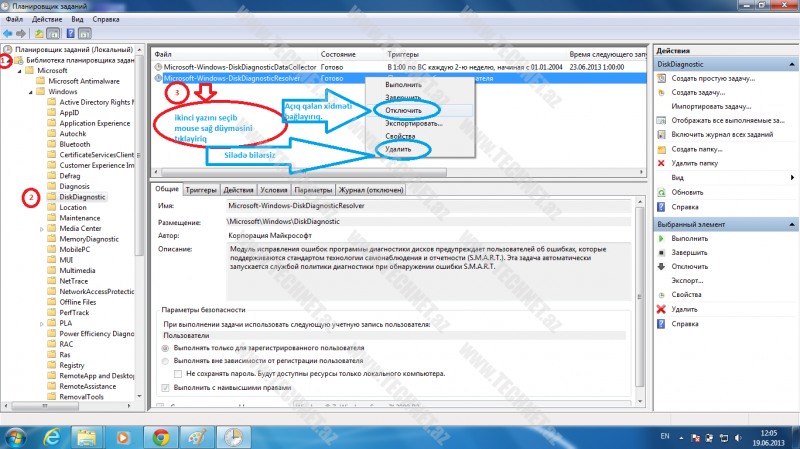
Task: Click the green Выполнить run action
Action: 660,239
